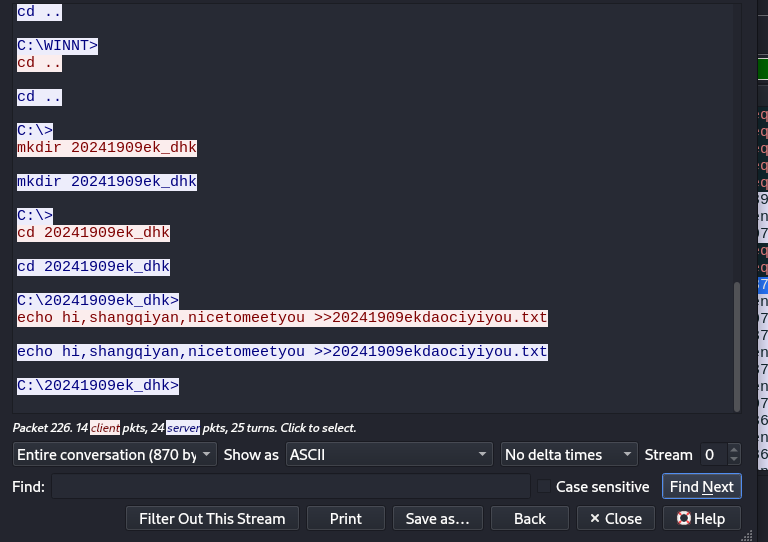Image resolution: width=768 pixels, height=542 pixels.
Task: Focus the Find text field
Action: pos(291,486)
